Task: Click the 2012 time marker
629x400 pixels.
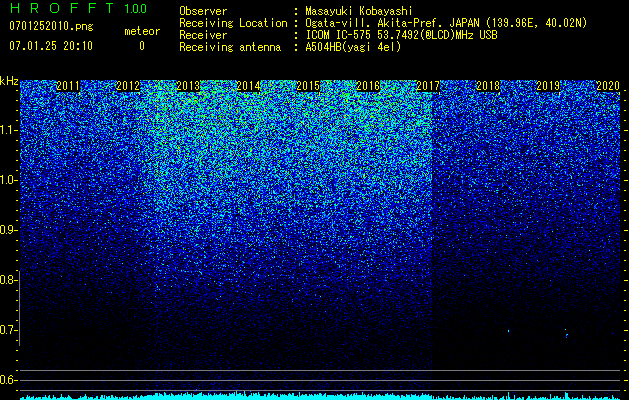Action: coord(128,85)
